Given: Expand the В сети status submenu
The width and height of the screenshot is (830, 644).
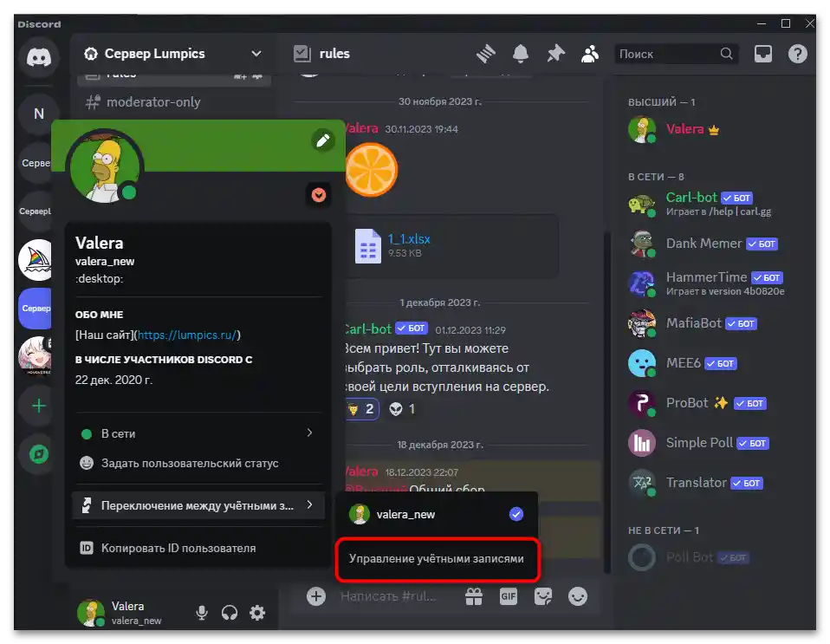Looking at the screenshot, I should point(198,433).
